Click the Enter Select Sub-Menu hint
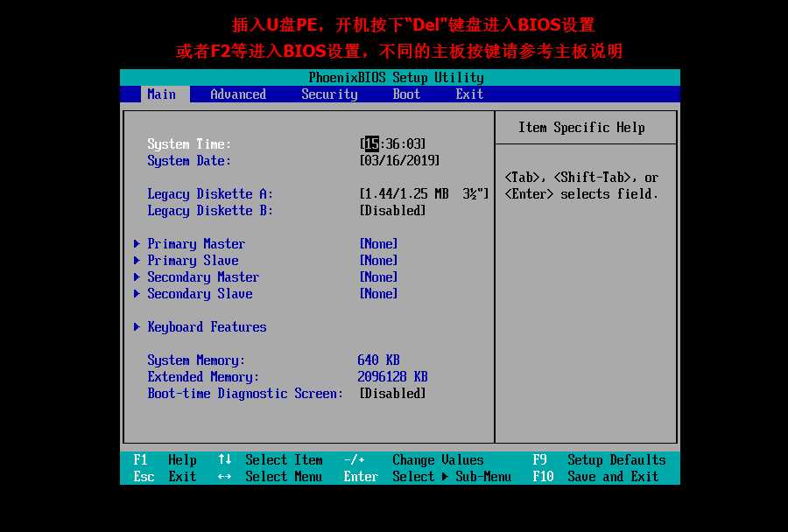This screenshot has height=532, width=788. [427, 476]
